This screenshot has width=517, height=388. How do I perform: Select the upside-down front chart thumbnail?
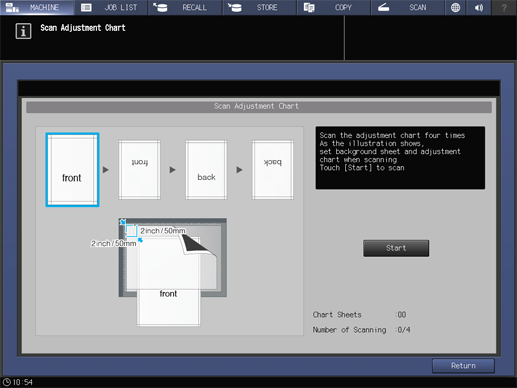coord(139,170)
